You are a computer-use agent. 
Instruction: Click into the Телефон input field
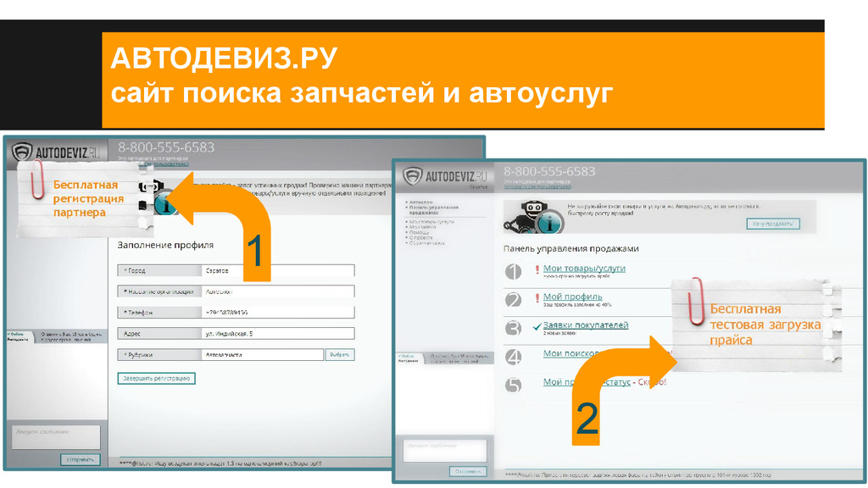(278, 313)
